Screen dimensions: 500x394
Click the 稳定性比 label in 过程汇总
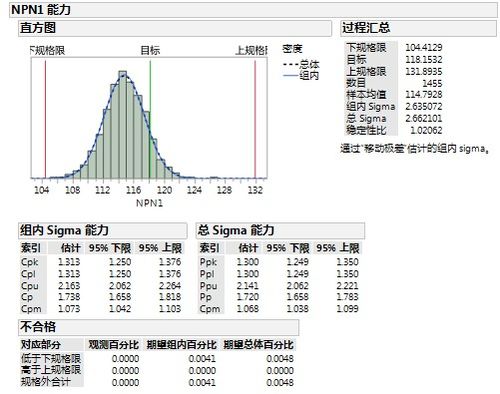tap(366, 130)
